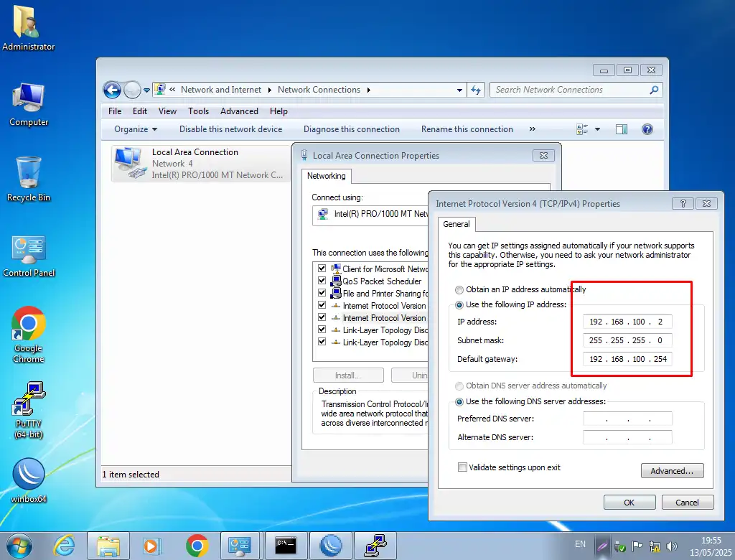Expand the address bar history dropdown
The image size is (735, 560).
tap(460, 90)
